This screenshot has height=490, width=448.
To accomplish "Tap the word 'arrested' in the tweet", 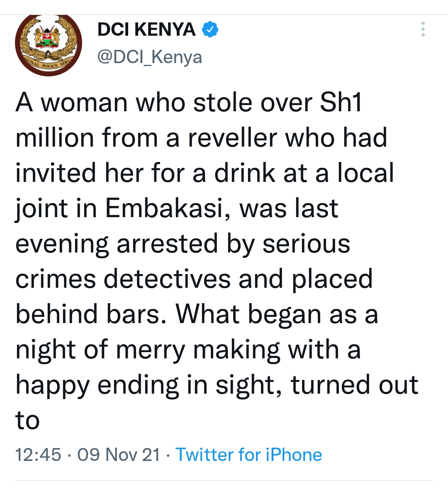I will [167, 244].
